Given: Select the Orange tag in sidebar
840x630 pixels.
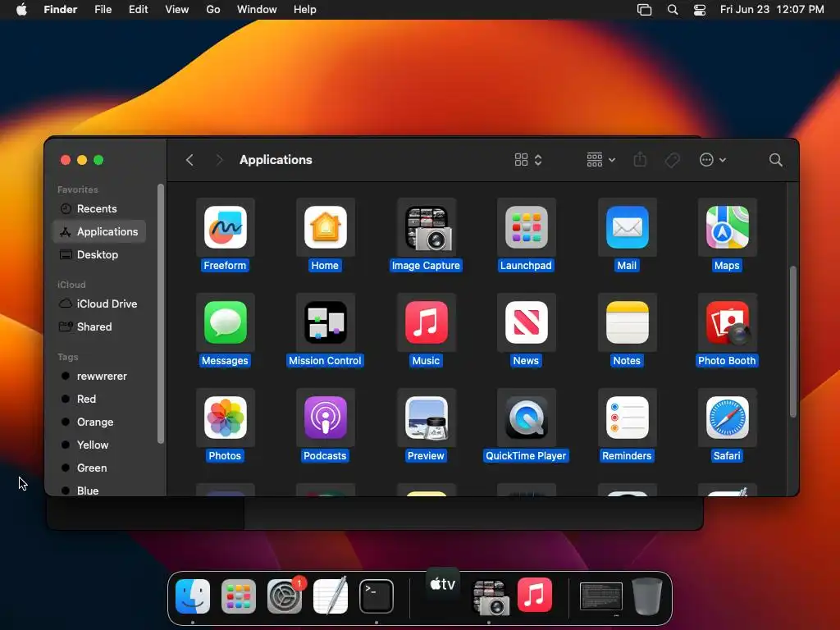Looking at the screenshot, I should (x=99, y=422).
